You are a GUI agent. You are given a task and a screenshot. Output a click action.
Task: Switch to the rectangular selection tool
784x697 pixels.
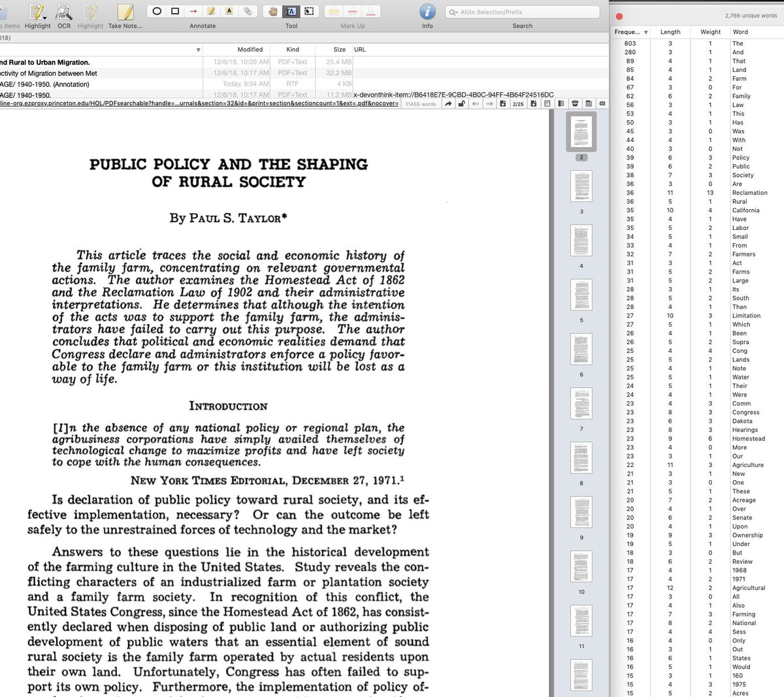pyautogui.click(x=310, y=11)
